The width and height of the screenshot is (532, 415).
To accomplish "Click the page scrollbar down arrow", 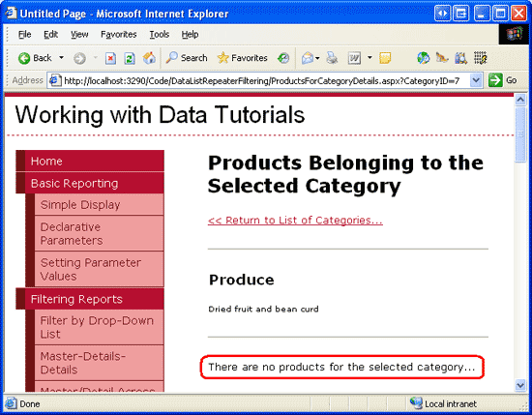I will click(520, 385).
